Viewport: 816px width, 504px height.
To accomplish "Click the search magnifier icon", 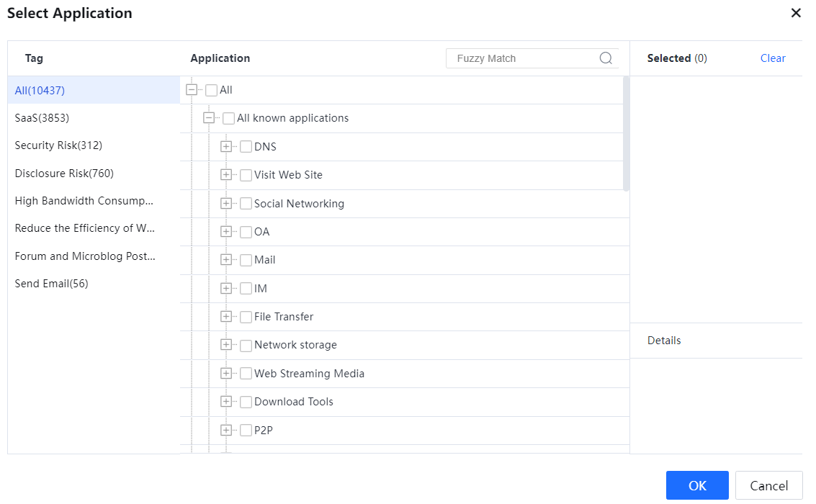I will tap(606, 58).
